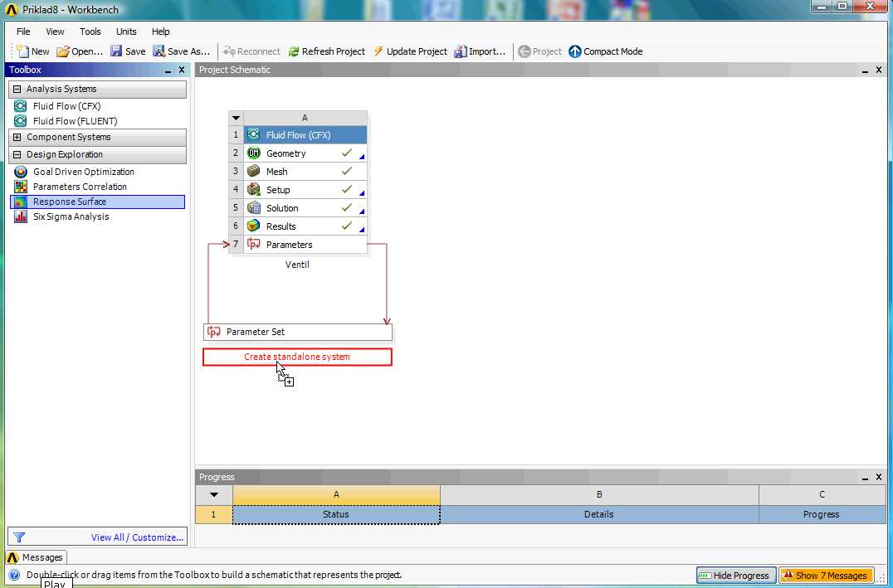The height and width of the screenshot is (588, 893).
Task: Open system A dropdown arrow
Action: 236,119
